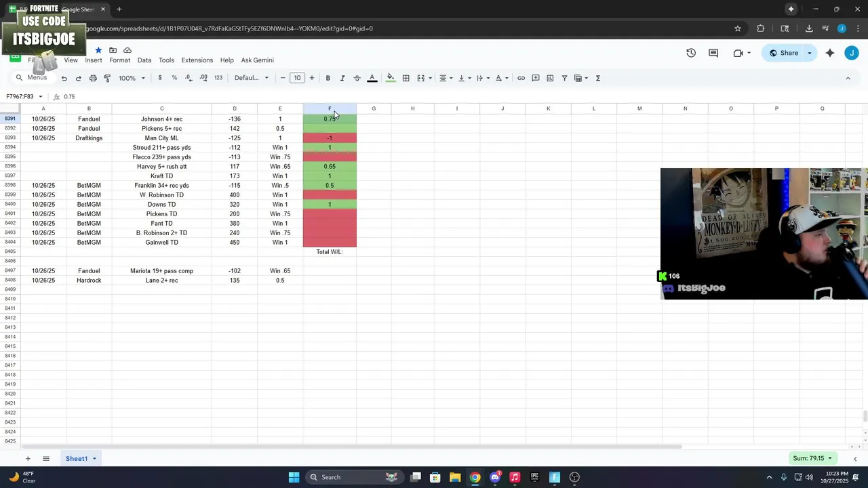Click the Name box showing F7967:F83
868x488 pixels.
click(24, 96)
